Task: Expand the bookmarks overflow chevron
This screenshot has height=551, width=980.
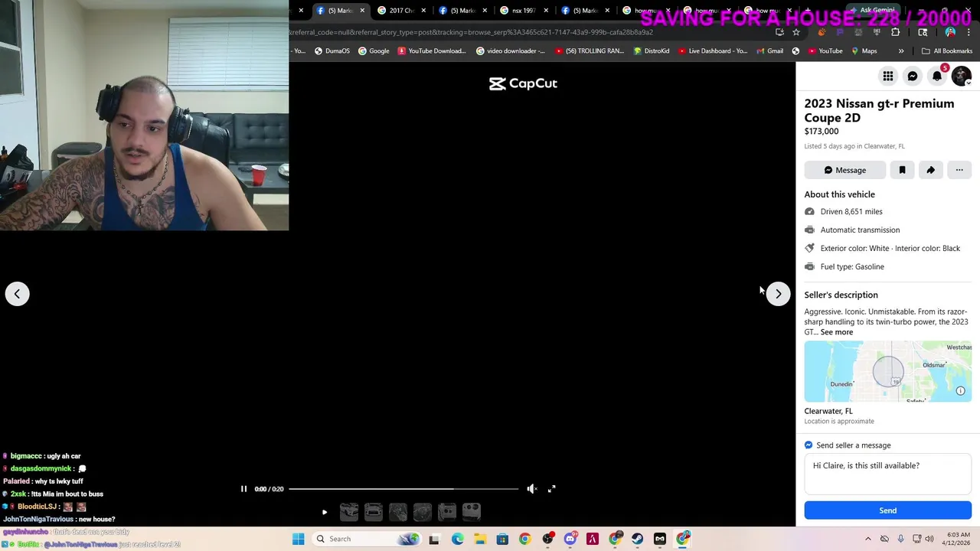Action: [x=901, y=51]
